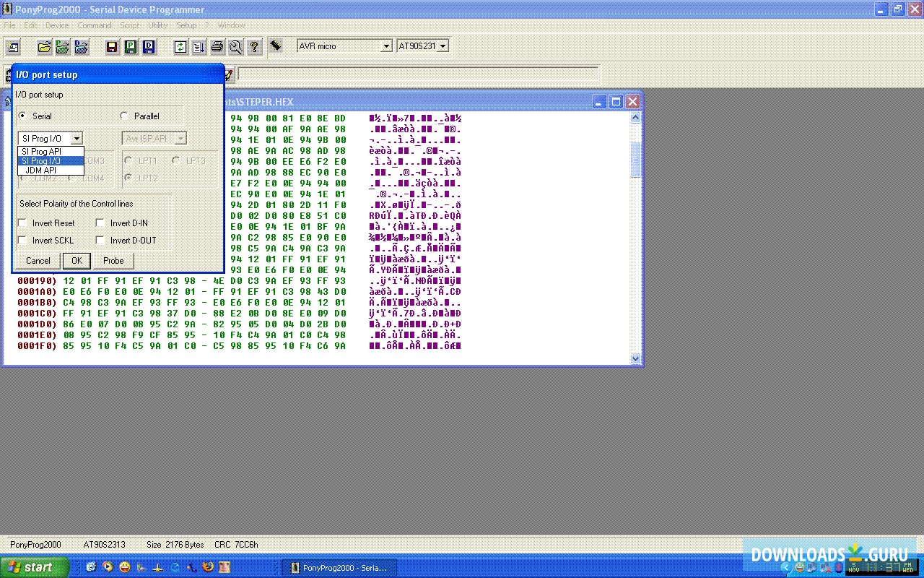
Task: Click the hex view scroll-down arrow
Action: [x=635, y=358]
